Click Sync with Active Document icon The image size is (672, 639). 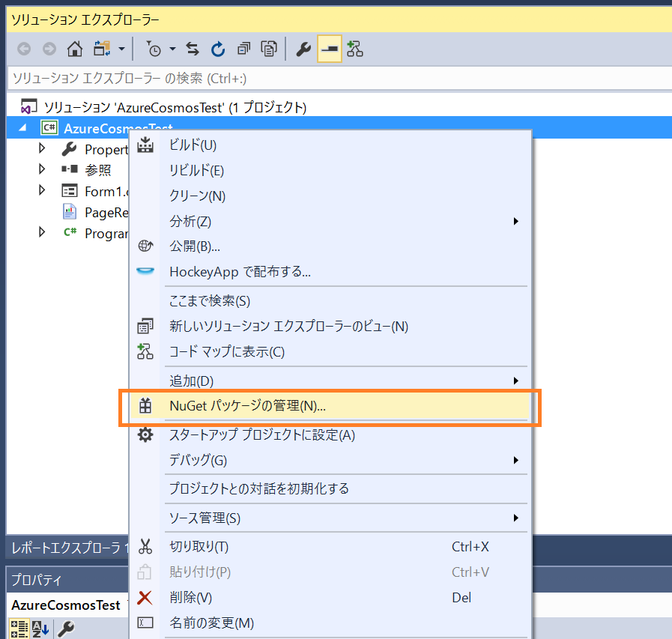pyautogui.click(x=193, y=49)
